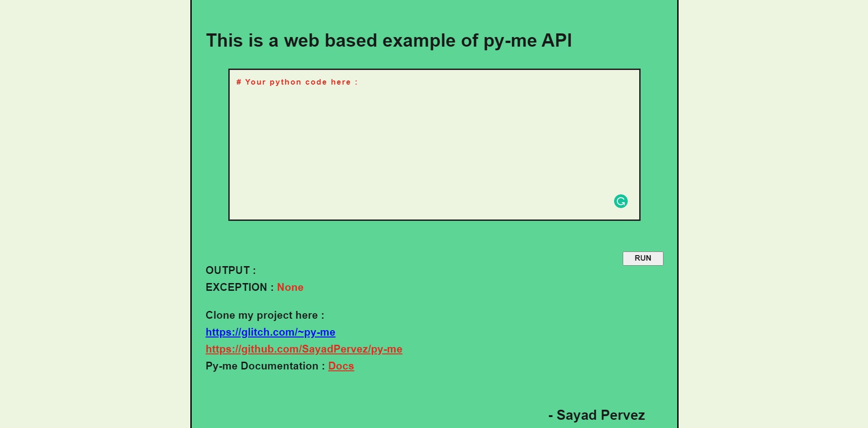This screenshot has width=868, height=428.
Task: Click the 'Clone my project here' text
Action: click(264, 316)
